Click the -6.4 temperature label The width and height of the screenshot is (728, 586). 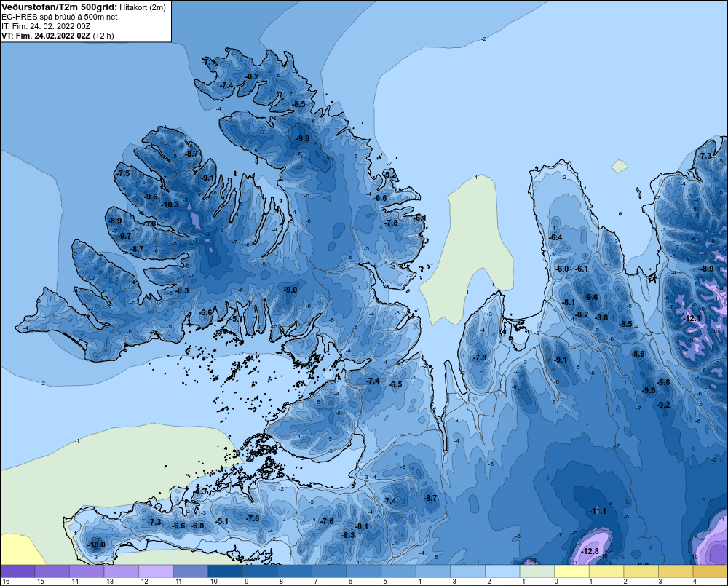(555, 237)
